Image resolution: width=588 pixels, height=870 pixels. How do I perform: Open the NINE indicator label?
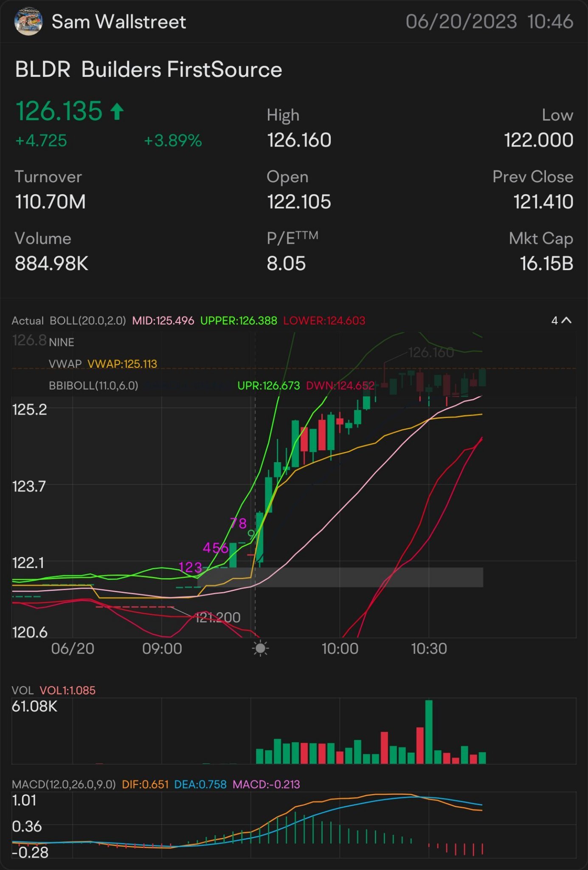pos(62,342)
